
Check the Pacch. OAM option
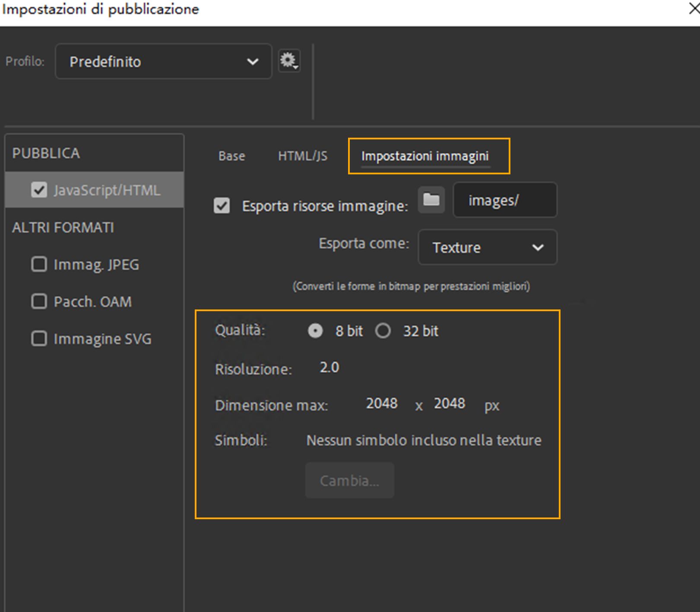(x=39, y=302)
